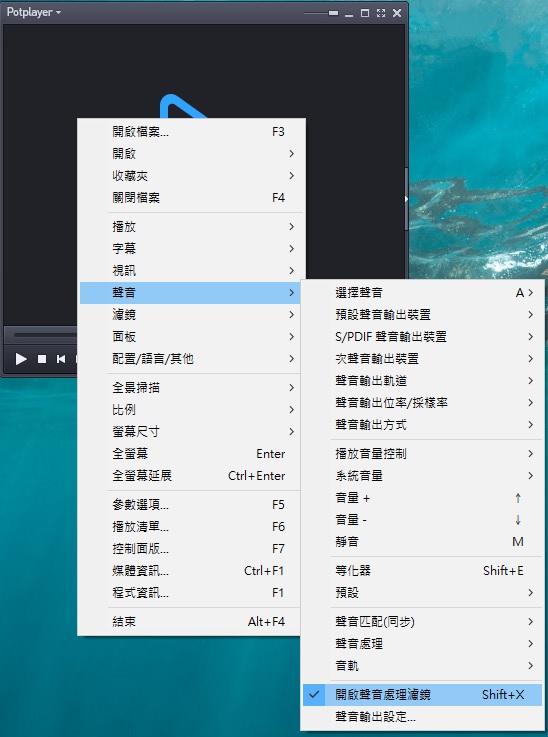The image size is (548, 737).
Task: Click the Previous track button
Action: tap(61, 359)
